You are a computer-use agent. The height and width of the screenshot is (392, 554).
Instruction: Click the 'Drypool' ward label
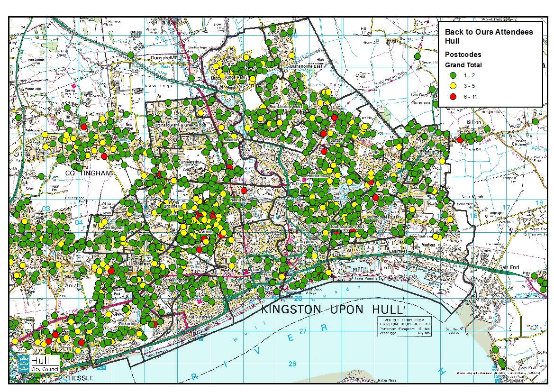[306, 242]
